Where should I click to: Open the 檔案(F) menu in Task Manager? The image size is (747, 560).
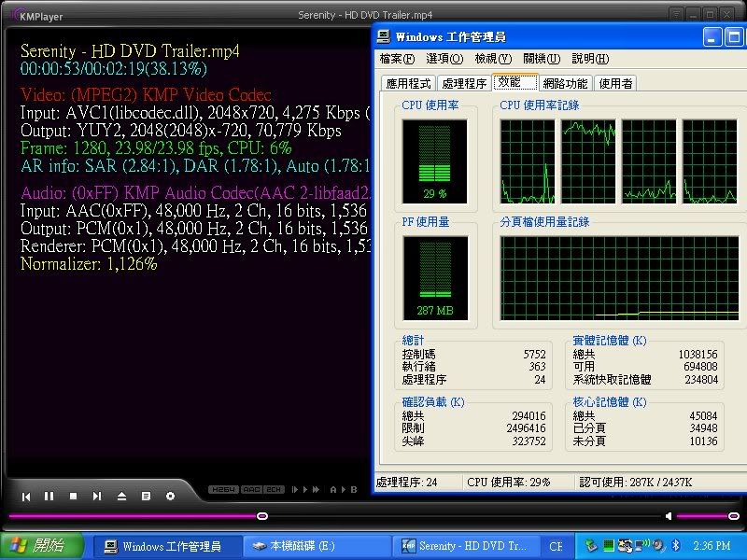pos(398,59)
